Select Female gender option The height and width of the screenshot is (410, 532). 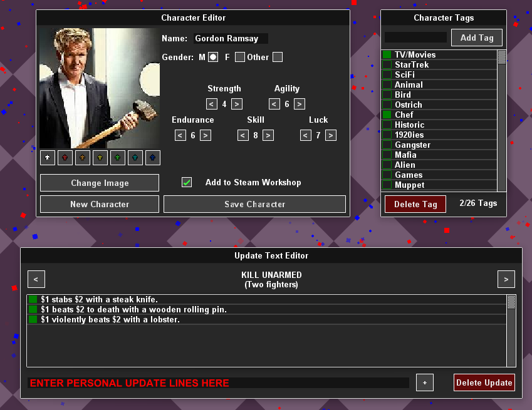(240, 57)
